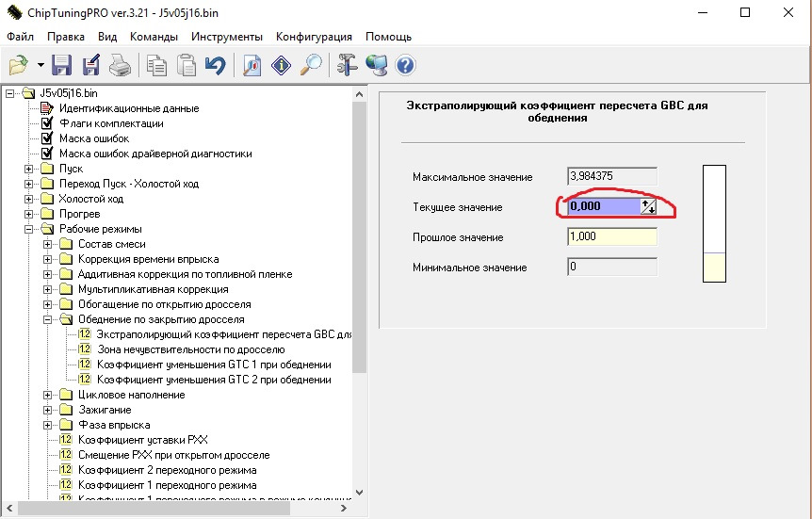
Task: Open the Помощь menu
Action: coord(388,37)
